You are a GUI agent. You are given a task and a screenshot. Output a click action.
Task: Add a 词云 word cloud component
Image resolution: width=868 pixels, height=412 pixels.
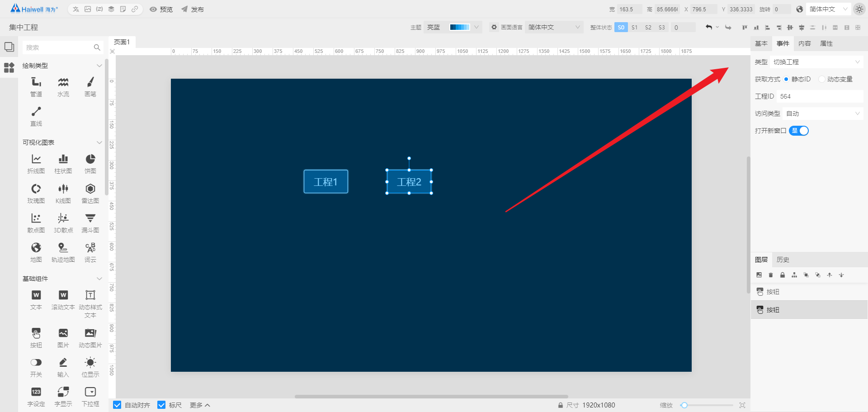pos(90,252)
